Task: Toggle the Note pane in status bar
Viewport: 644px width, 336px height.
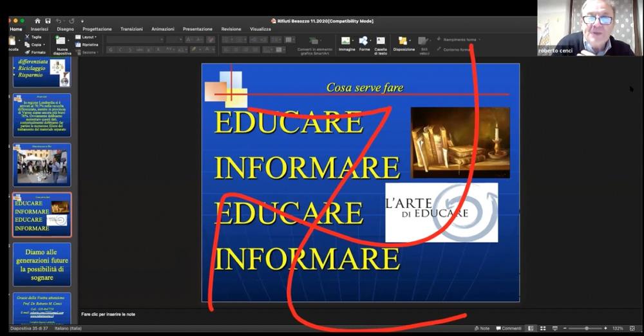Action: tap(481, 328)
